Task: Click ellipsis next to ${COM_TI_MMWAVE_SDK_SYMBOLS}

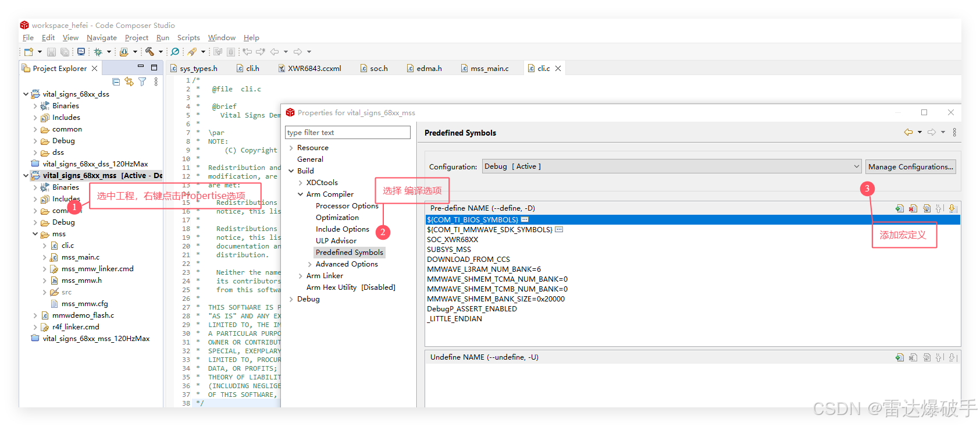Action: tap(559, 229)
